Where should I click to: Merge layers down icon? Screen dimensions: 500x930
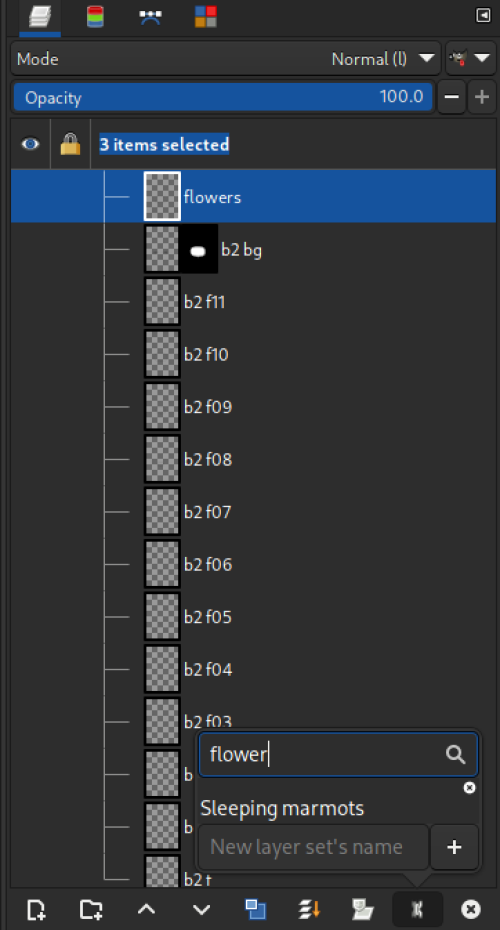coord(308,909)
